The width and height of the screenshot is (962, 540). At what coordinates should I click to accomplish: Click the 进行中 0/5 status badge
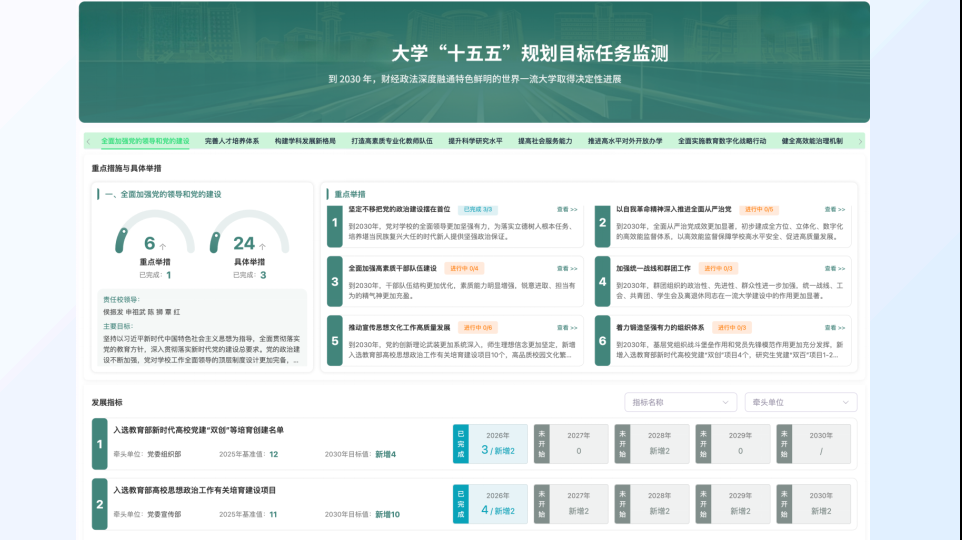coord(759,209)
